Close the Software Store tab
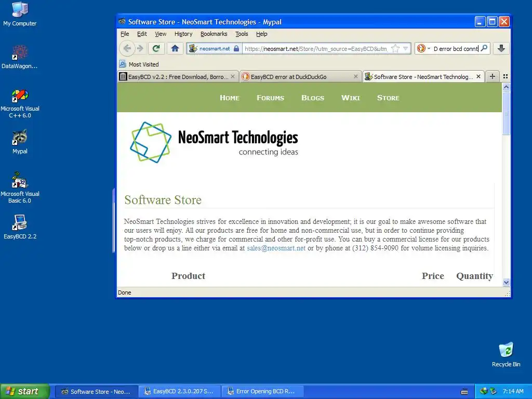This screenshot has height=399, width=532. (478, 76)
